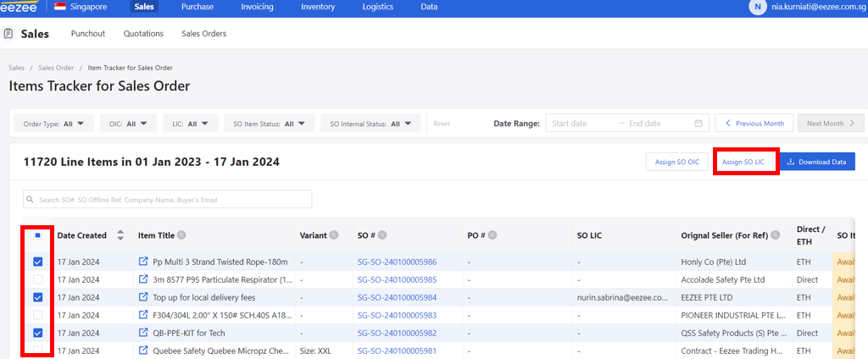Uncheck row SG-SO-240100005984 checkbox
This screenshot has height=359, width=868.
(37, 297)
